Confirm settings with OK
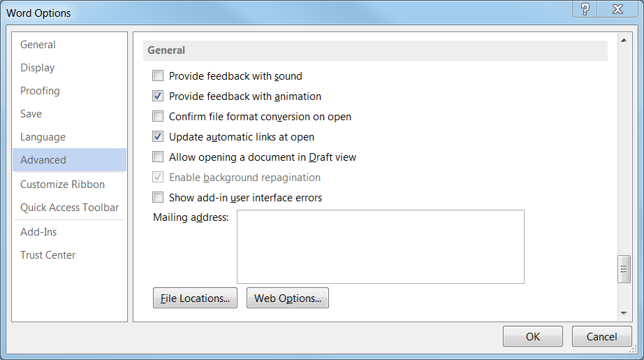 coord(533,336)
